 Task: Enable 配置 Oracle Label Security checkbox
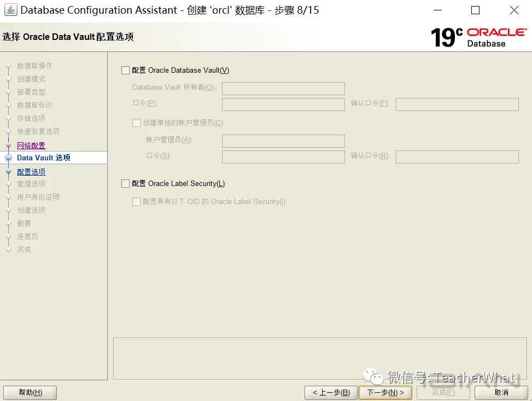[x=126, y=184]
